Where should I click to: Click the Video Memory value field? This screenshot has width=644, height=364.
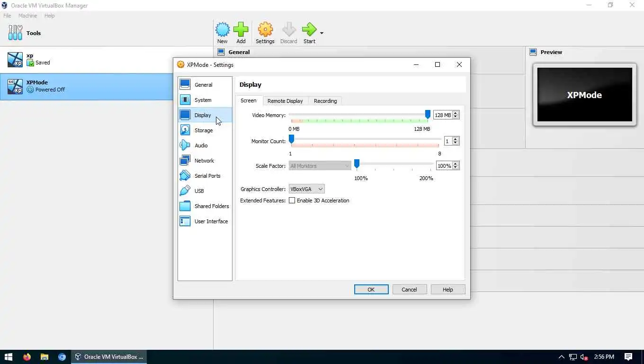(443, 115)
